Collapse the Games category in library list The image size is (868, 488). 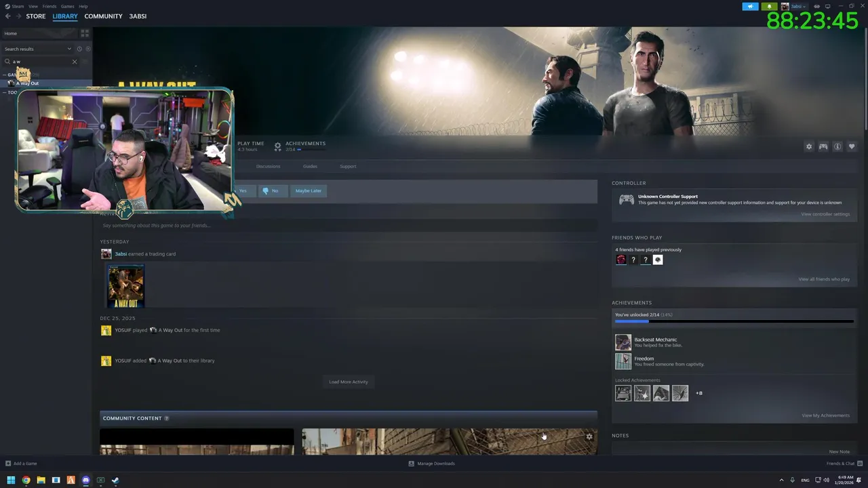pyautogui.click(x=4, y=75)
